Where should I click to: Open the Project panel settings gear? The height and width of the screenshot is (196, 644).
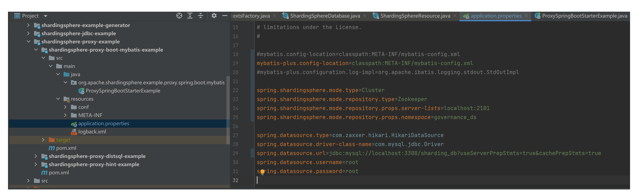pyautogui.click(x=214, y=16)
